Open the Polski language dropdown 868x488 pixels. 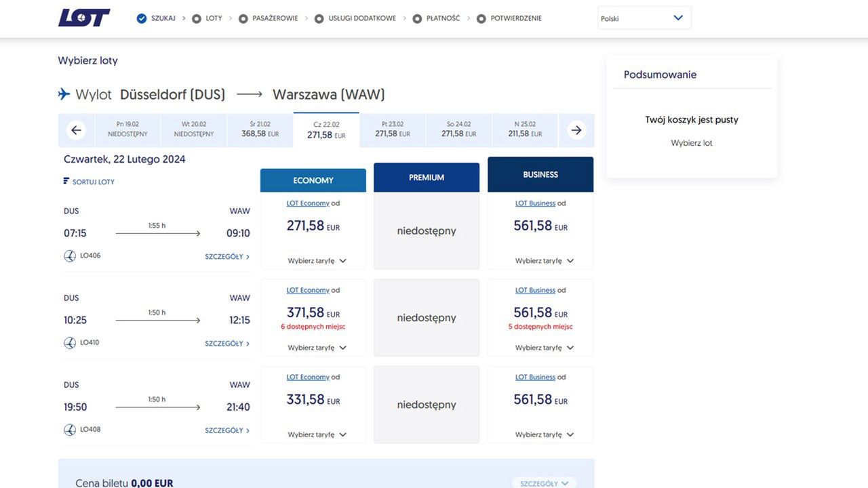(644, 18)
